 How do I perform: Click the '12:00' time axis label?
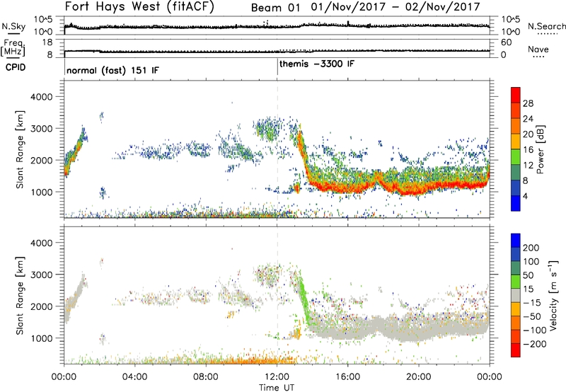coord(277,377)
